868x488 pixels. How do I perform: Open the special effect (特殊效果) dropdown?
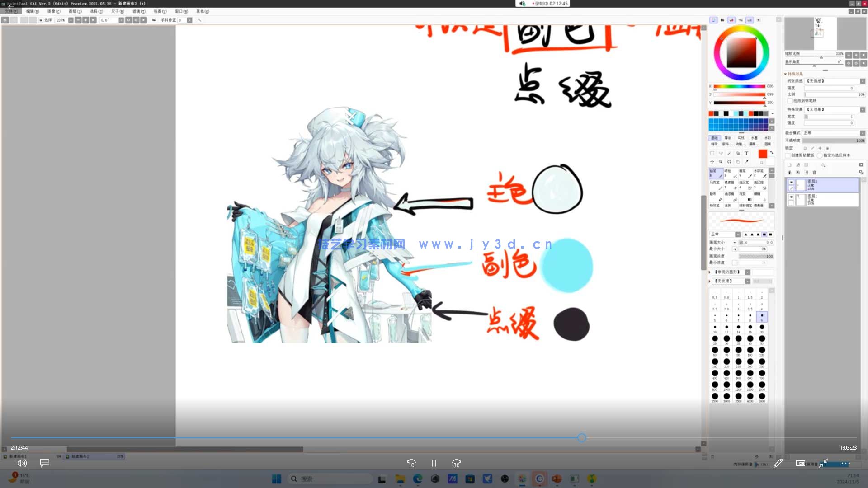862,109
